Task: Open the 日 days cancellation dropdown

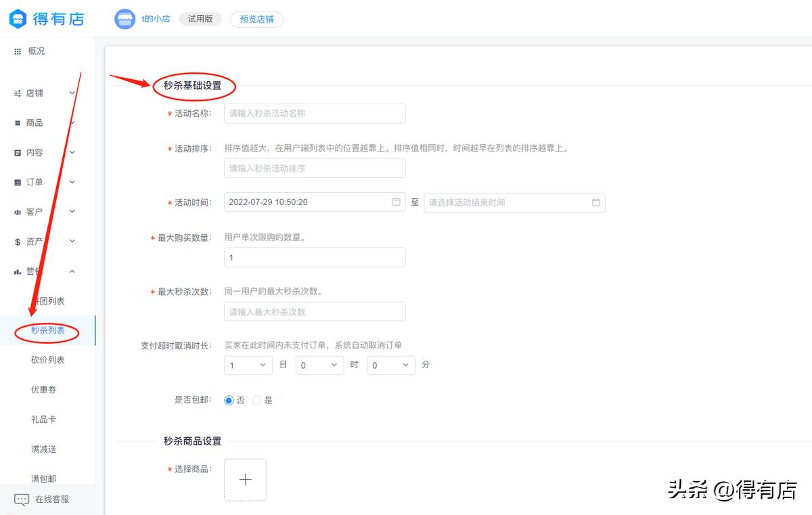Action: click(248, 365)
